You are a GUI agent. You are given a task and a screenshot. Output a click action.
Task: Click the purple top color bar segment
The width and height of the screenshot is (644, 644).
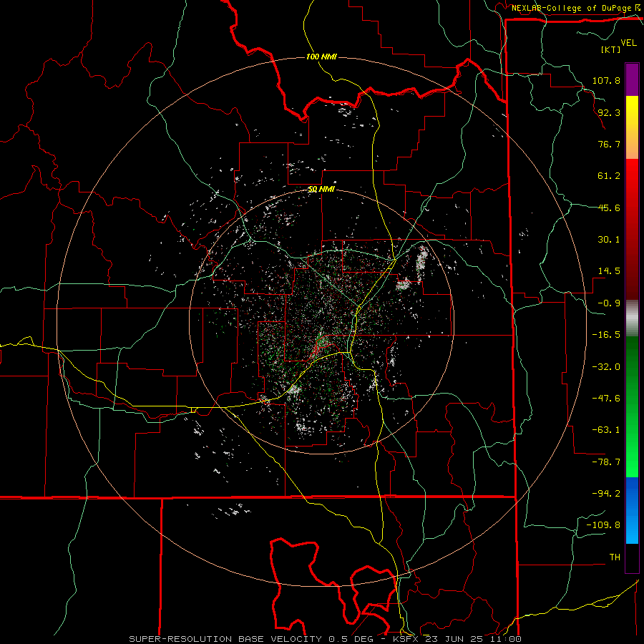coord(632,79)
